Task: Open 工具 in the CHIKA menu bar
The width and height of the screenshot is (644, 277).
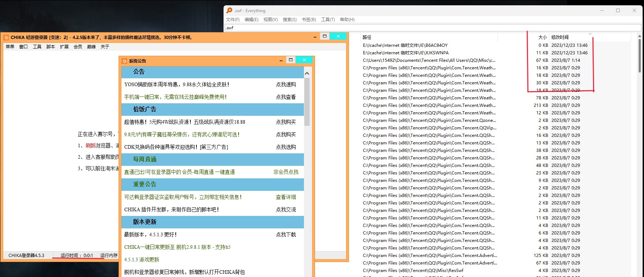Action: 37,46
